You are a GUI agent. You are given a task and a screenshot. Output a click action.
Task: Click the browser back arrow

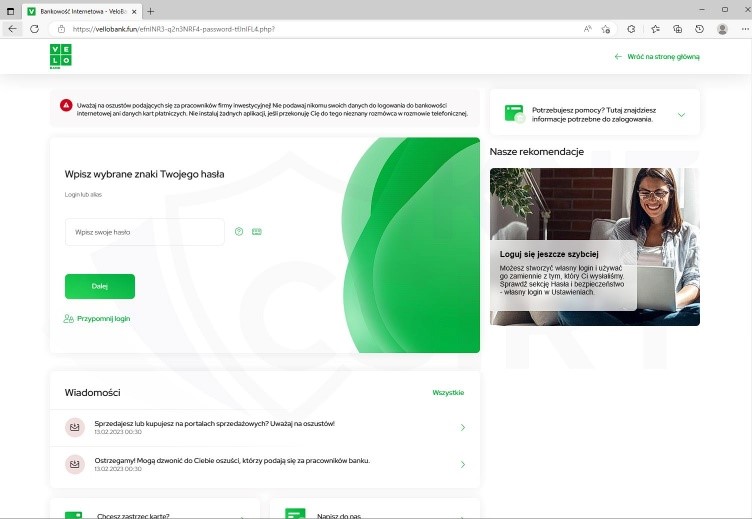[x=12, y=29]
